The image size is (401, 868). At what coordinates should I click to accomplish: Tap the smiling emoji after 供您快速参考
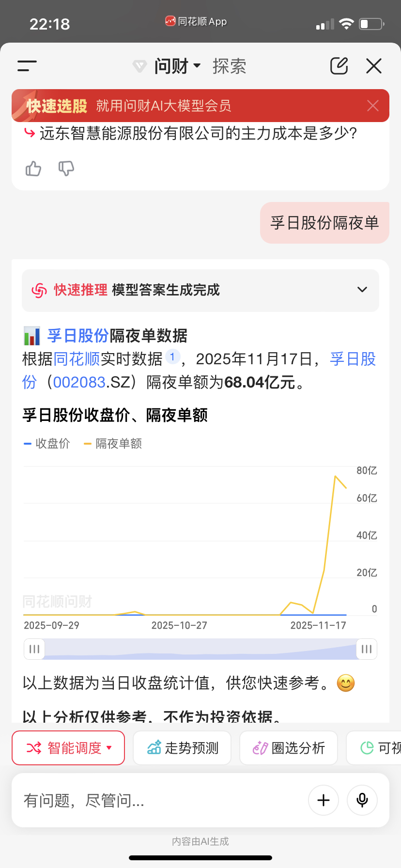345,683
